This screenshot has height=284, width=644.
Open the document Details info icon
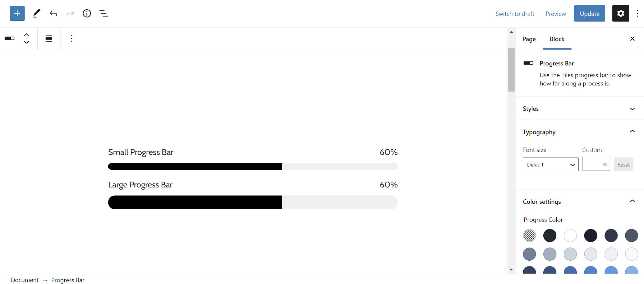pyautogui.click(x=87, y=14)
